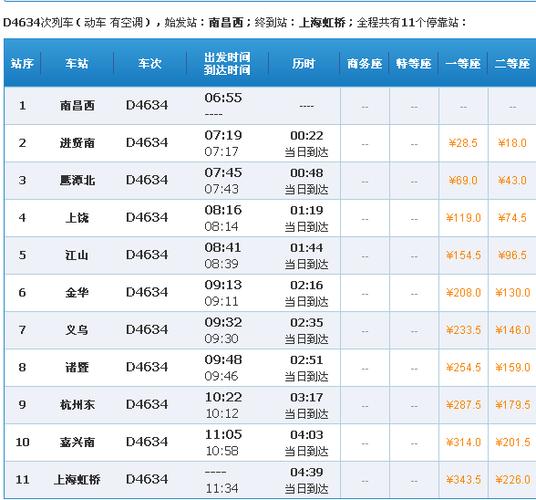Click duration 00:22 for 进贤南

(x=307, y=136)
